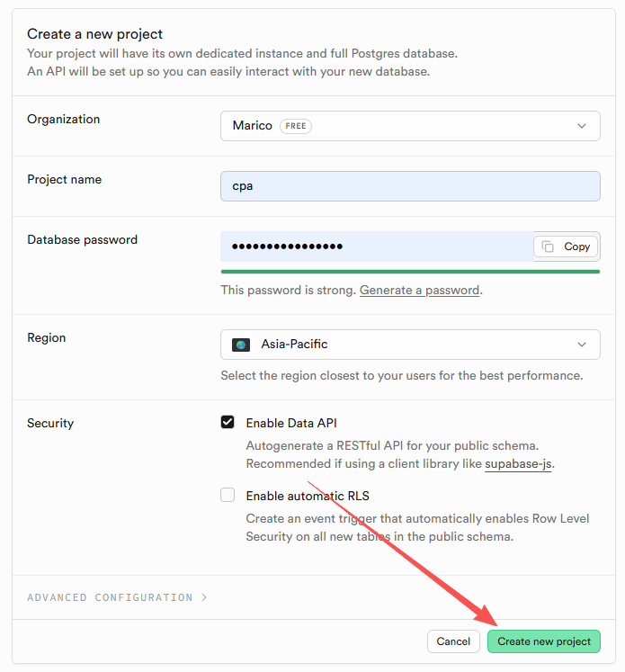Disable the Enable Data API checkbox
This screenshot has width=625, height=672.
tap(228, 423)
